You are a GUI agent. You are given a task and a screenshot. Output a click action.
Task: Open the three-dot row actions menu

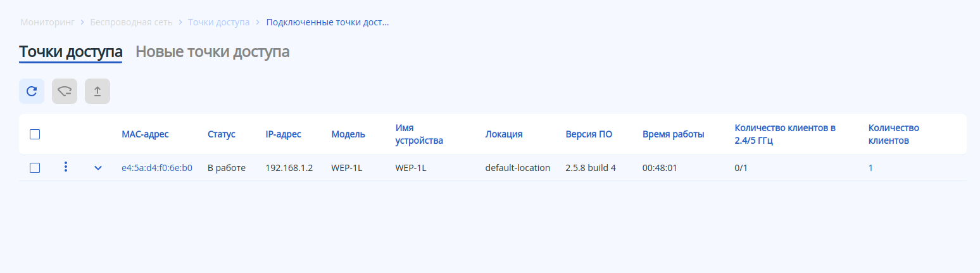point(66,167)
